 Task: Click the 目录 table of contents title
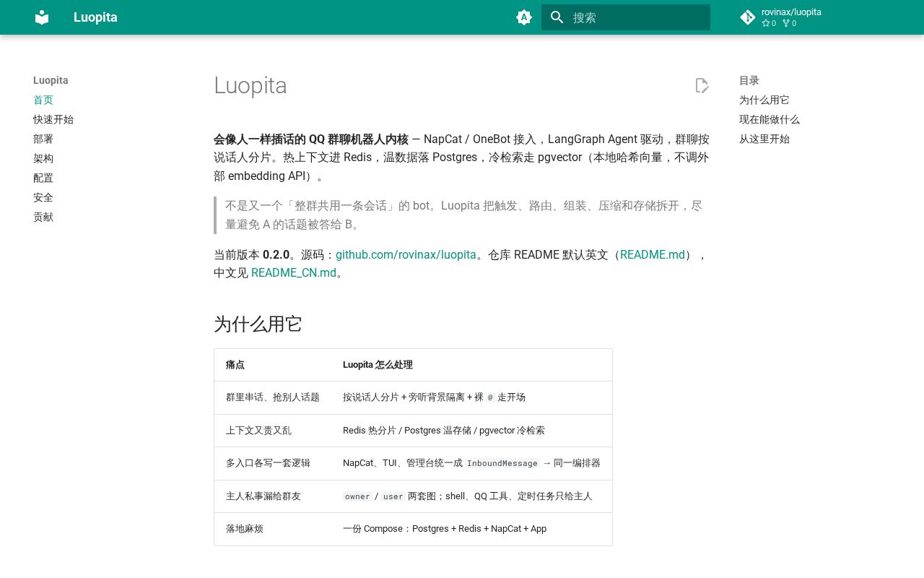749,81
